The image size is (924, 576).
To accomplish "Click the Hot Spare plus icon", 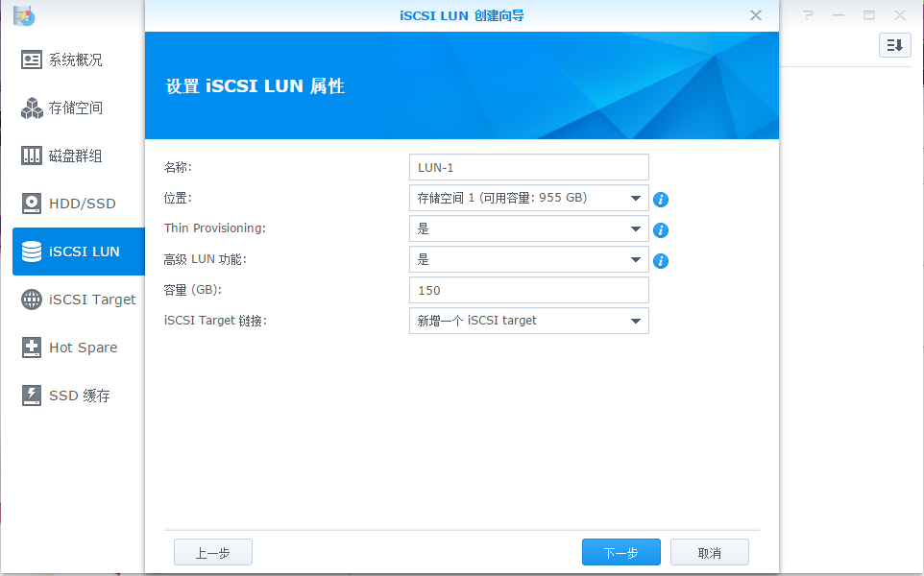I will 32,348.
